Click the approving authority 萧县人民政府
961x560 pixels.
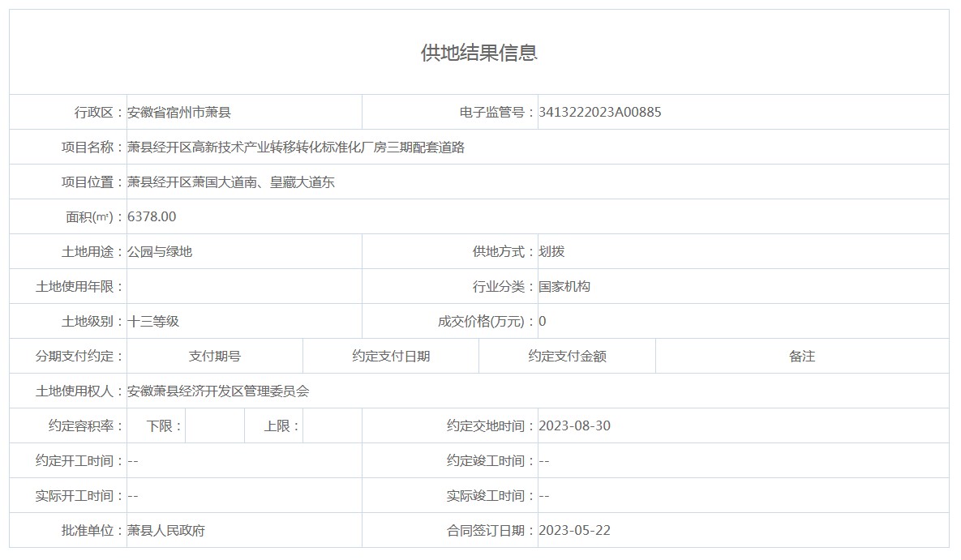click(x=166, y=531)
